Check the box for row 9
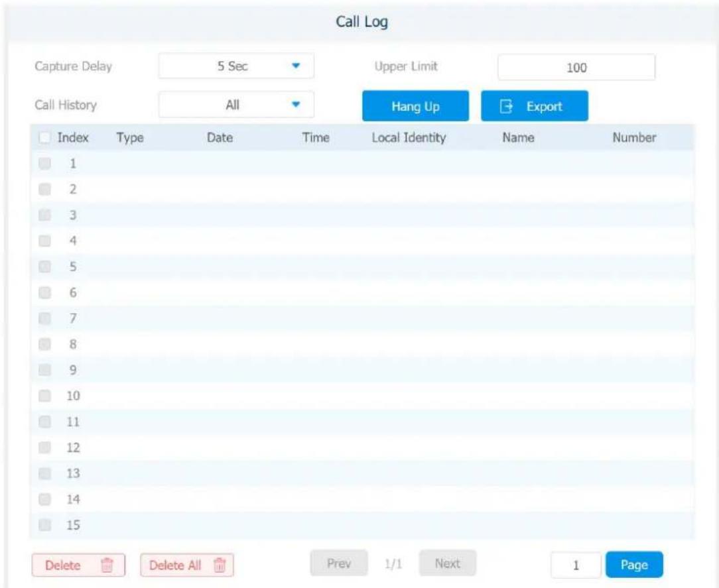 click(x=44, y=370)
